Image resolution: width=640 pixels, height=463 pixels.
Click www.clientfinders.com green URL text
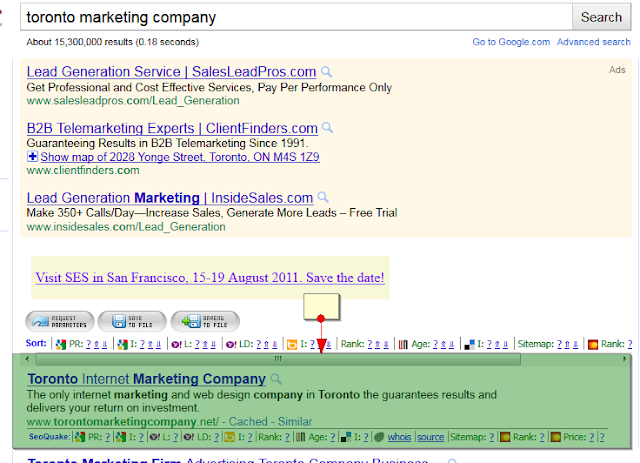point(83,170)
